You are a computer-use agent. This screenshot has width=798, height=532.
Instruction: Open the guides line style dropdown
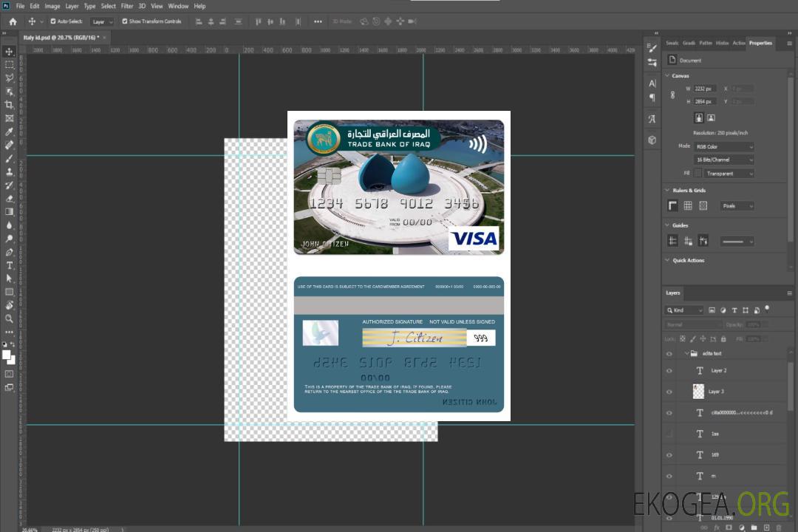[737, 242]
